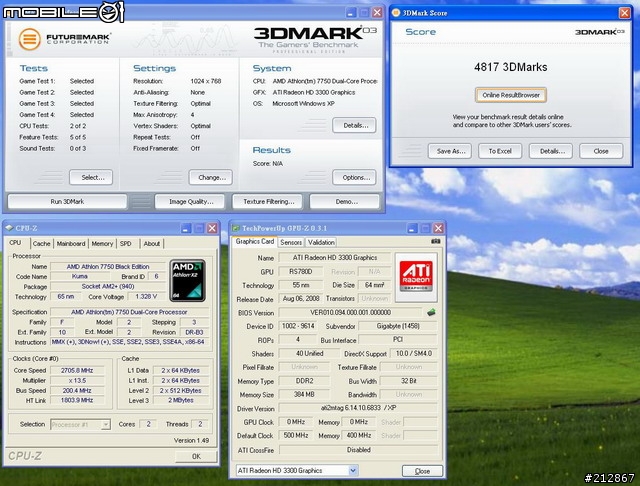Click the Code Name Kuma value
The height and width of the screenshot is (486, 640).
coord(80,276)
